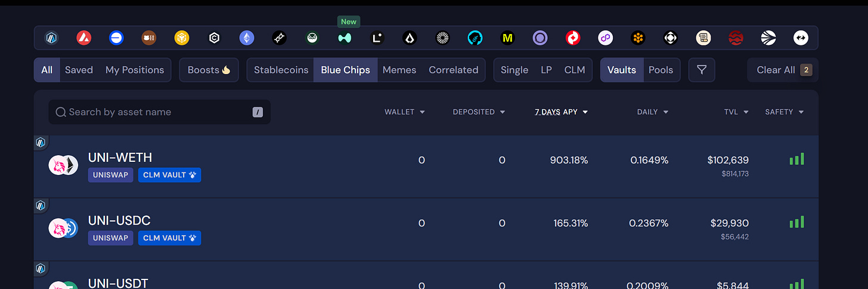This screenshot has height=289, width=868.
Task: Toggle the Single asset filter
Action: [514, 70]
